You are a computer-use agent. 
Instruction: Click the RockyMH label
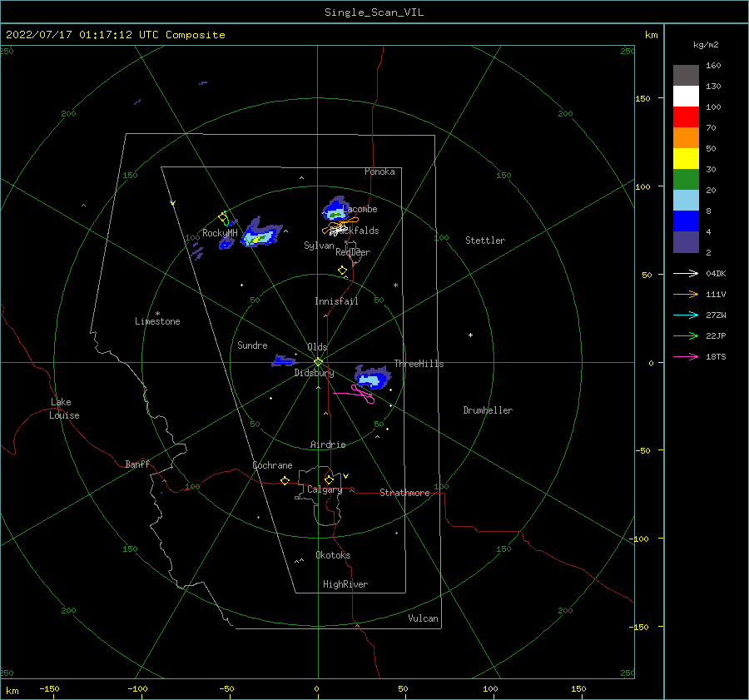tap(220, 233)
